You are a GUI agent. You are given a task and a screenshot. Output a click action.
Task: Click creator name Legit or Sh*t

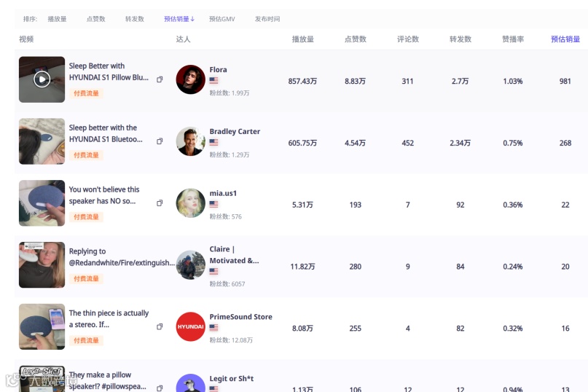(232, 378)
